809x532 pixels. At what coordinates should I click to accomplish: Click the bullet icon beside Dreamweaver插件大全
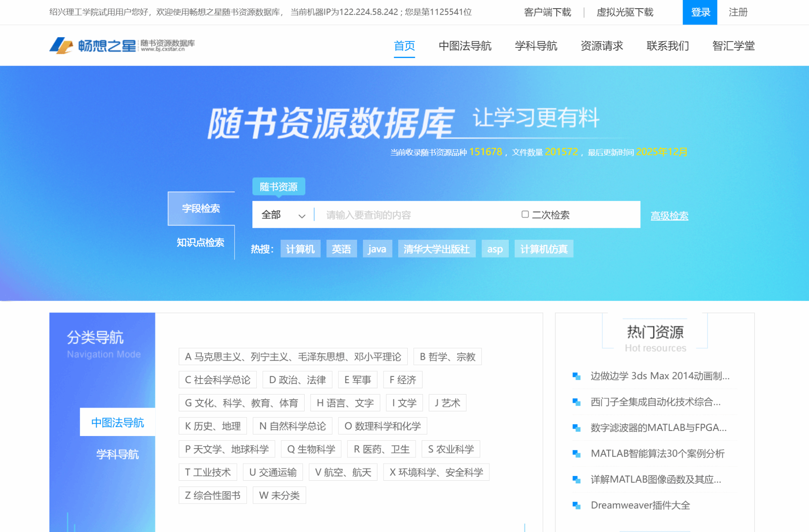point(576,505)
